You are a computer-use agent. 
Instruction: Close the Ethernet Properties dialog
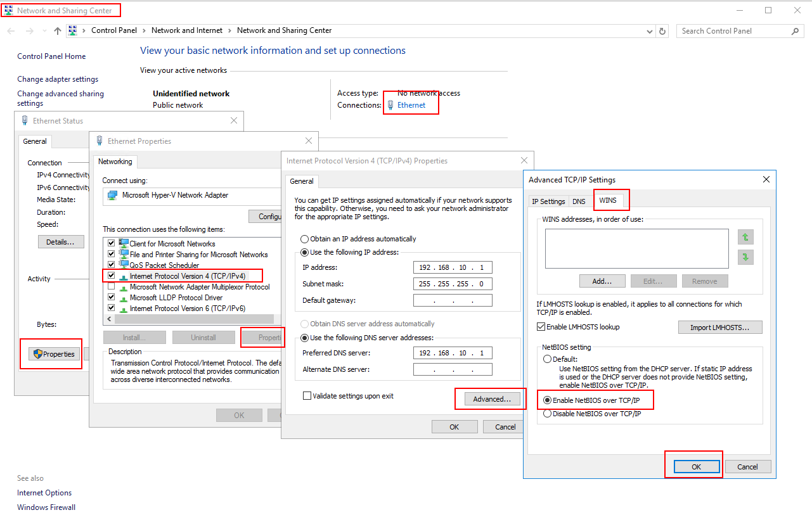click(309, 141)
